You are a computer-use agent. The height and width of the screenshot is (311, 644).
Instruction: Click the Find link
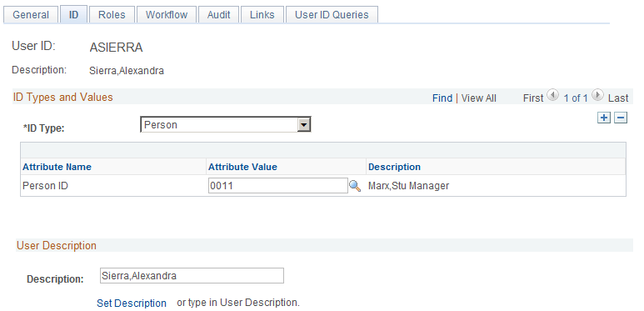tap(442, 98)
